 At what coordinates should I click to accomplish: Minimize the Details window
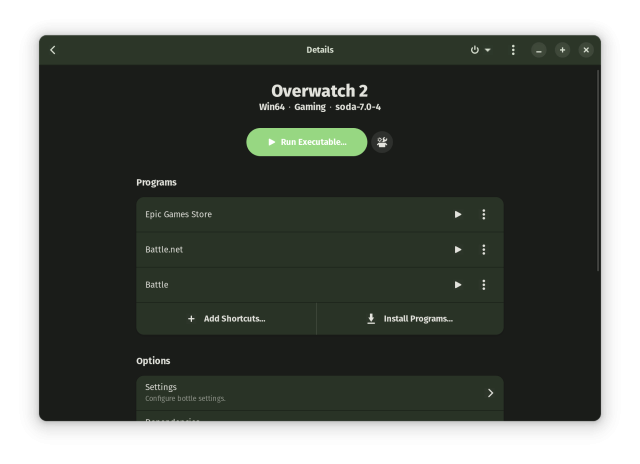coord(539,50)
